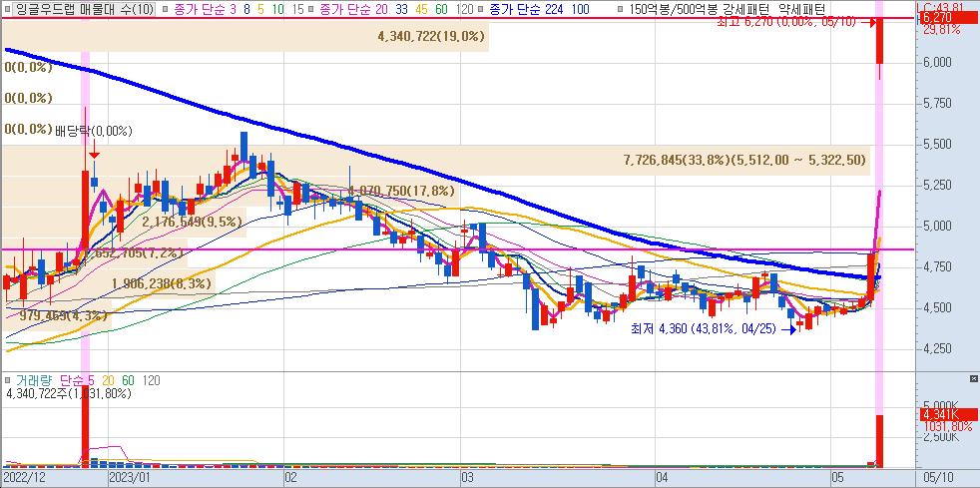Click the 979,469(4.3%) volume profile label

(62, 315)
